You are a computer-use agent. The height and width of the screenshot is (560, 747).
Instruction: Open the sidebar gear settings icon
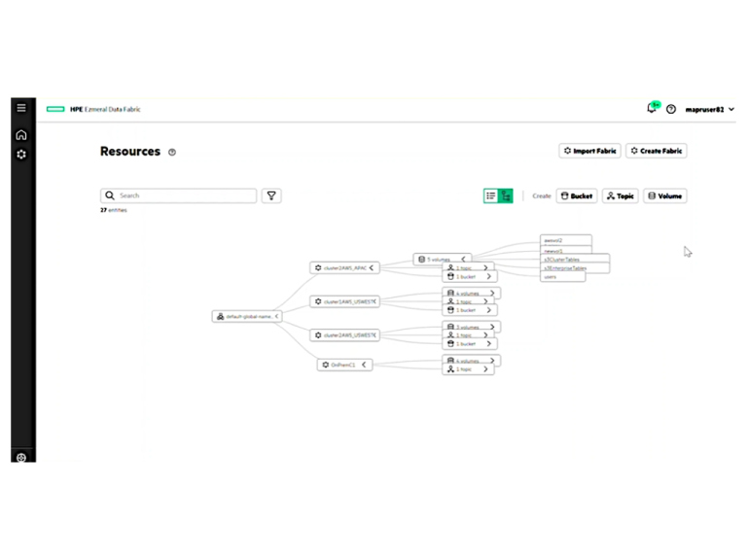[x=21, y=155]
